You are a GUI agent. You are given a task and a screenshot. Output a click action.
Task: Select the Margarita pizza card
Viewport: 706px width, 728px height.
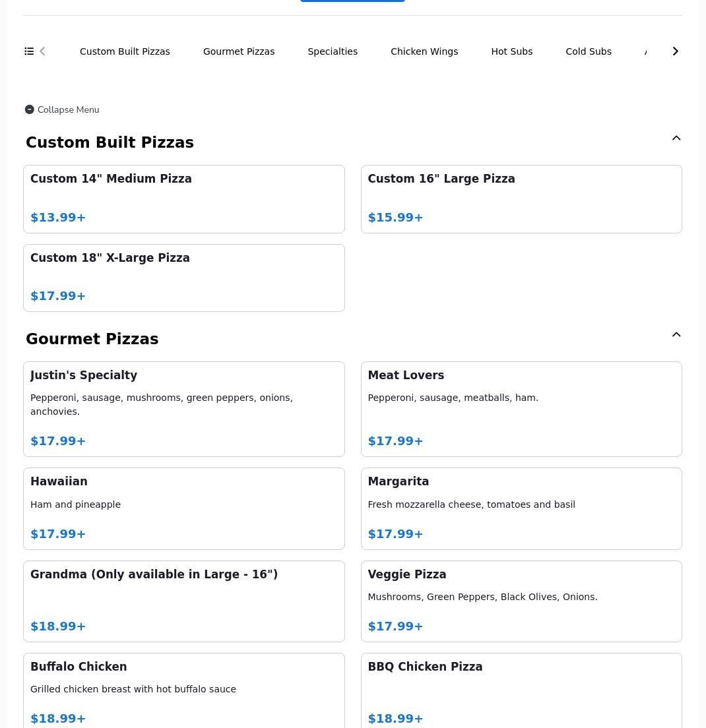[521, 508]
